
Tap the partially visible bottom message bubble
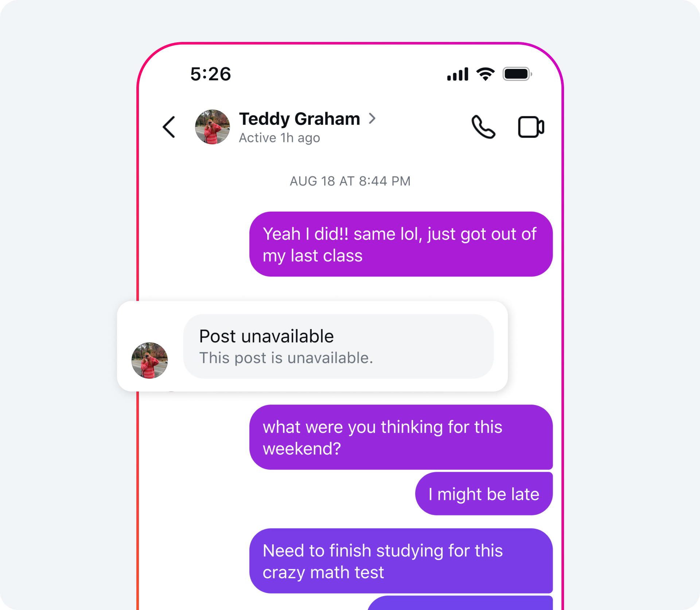tap(460, 603)
